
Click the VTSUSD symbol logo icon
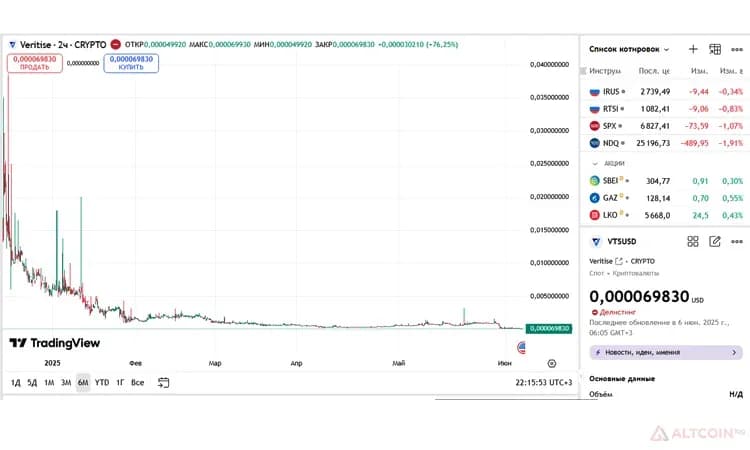point(596,241)
